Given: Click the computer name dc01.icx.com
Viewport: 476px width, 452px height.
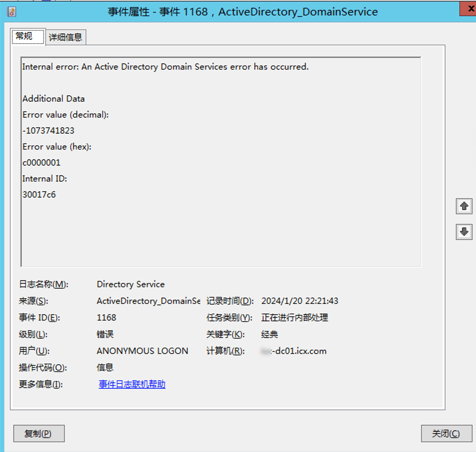Looking at the screenshot, I should (294, 351).
